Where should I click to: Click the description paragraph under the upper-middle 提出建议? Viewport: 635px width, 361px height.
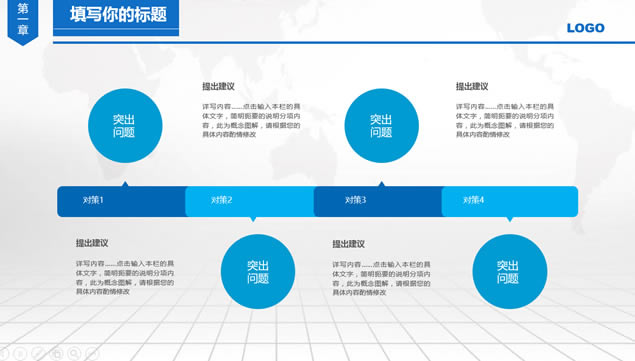251,120
